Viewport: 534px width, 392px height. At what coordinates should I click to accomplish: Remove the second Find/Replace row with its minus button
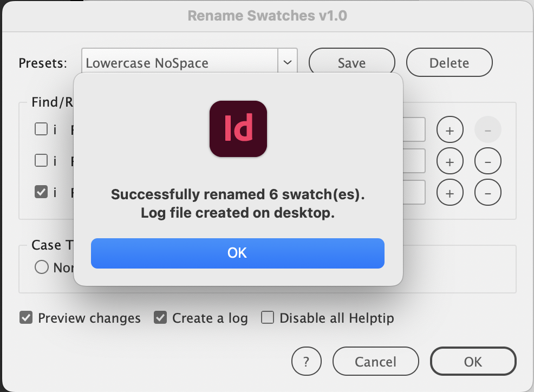487,161
